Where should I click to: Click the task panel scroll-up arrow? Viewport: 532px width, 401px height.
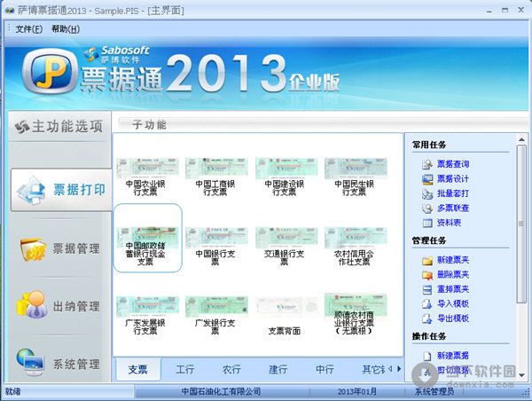pyautogui.click(x=521, y=139)
